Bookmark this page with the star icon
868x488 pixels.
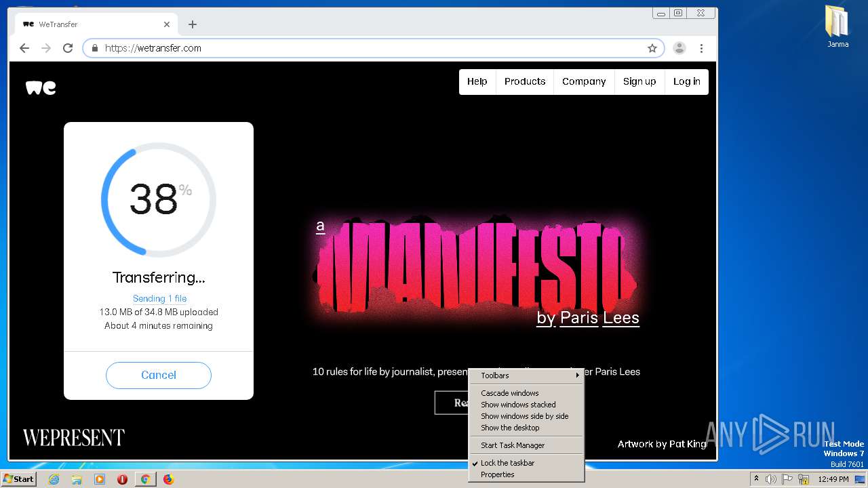pyautogui.click(x=652, y=48)
